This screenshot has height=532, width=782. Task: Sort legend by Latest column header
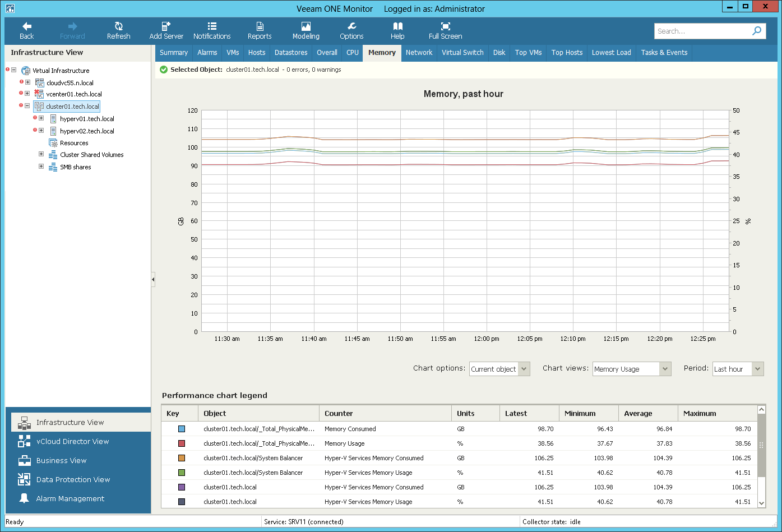coord(529,413)
